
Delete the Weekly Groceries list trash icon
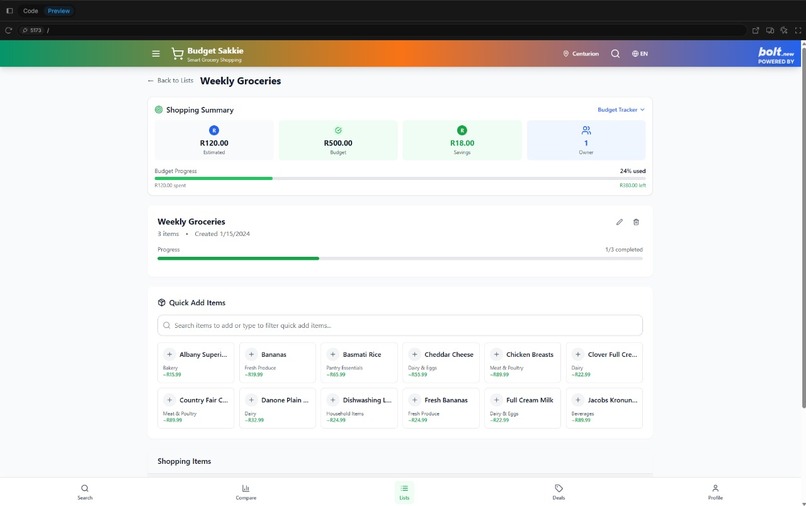pos(636,222)
